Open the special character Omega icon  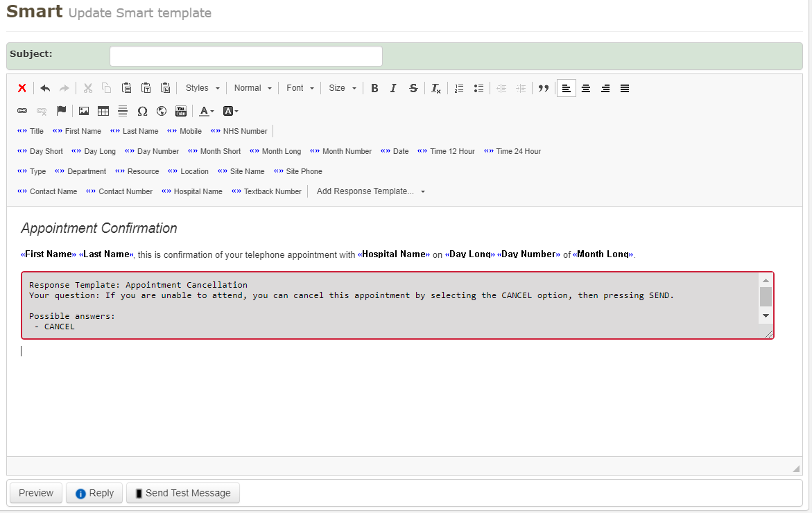[142, 111]
